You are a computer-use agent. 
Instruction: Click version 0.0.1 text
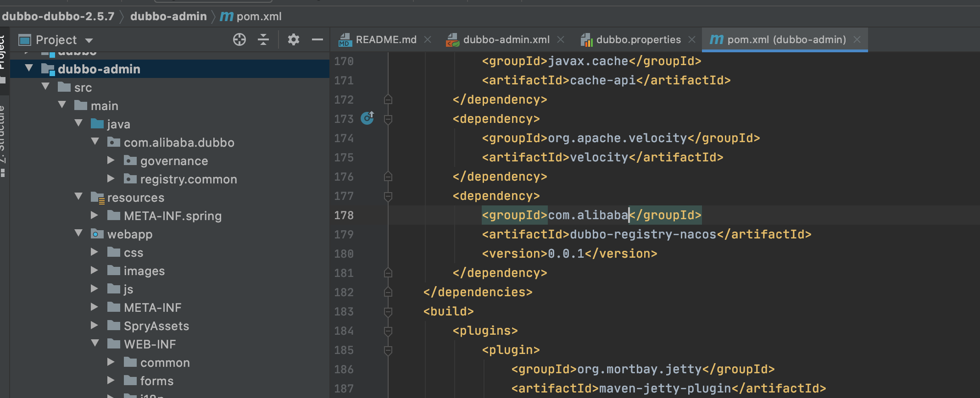click(566, 254)
